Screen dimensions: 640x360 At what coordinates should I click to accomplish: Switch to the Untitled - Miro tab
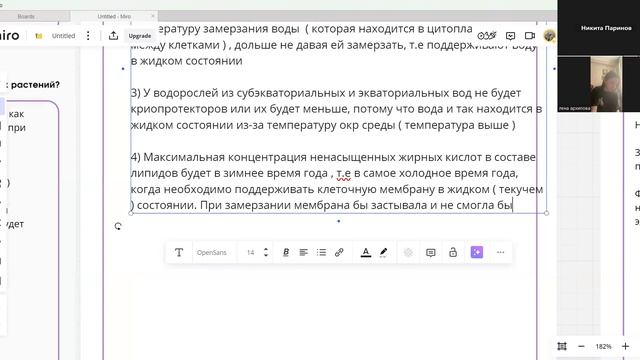[x=114, y=16]
